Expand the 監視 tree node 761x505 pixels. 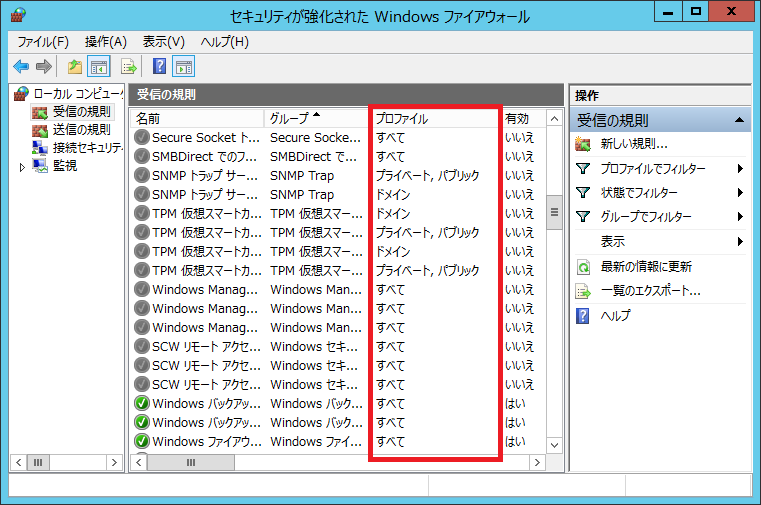click(x=22, y=167)
